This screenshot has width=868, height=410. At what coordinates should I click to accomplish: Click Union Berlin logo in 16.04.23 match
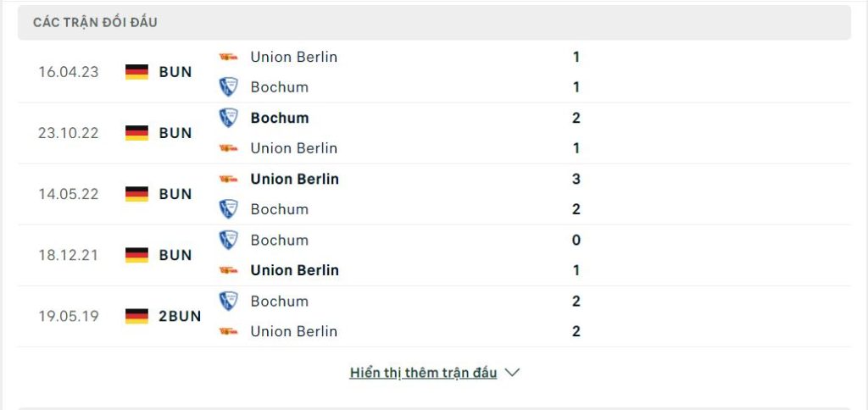(228, 57)
